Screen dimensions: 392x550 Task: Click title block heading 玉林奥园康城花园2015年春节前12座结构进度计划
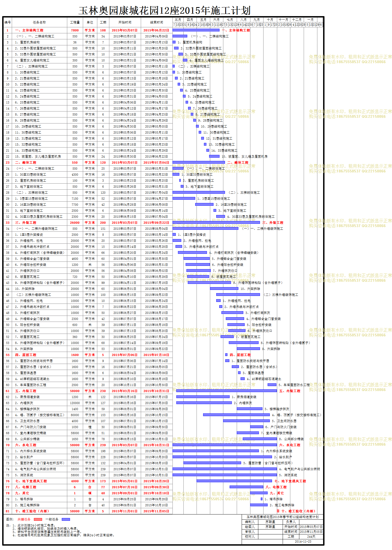(x=283, y=517)
